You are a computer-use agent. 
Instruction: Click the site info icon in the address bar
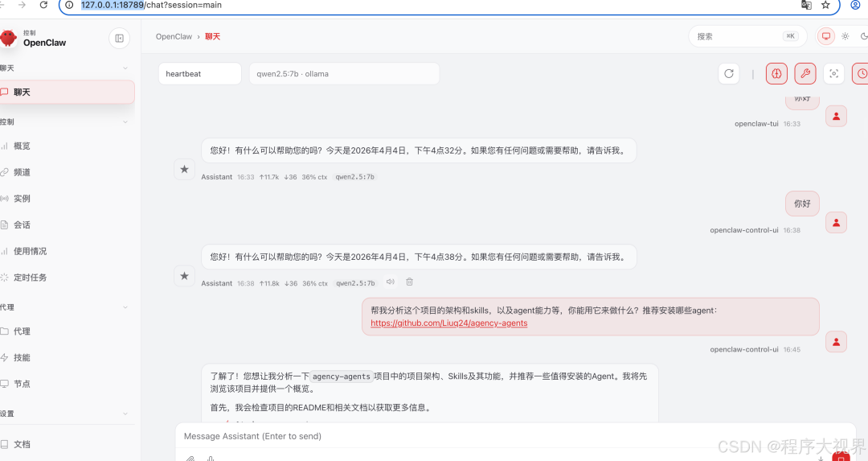click(69, 5)
